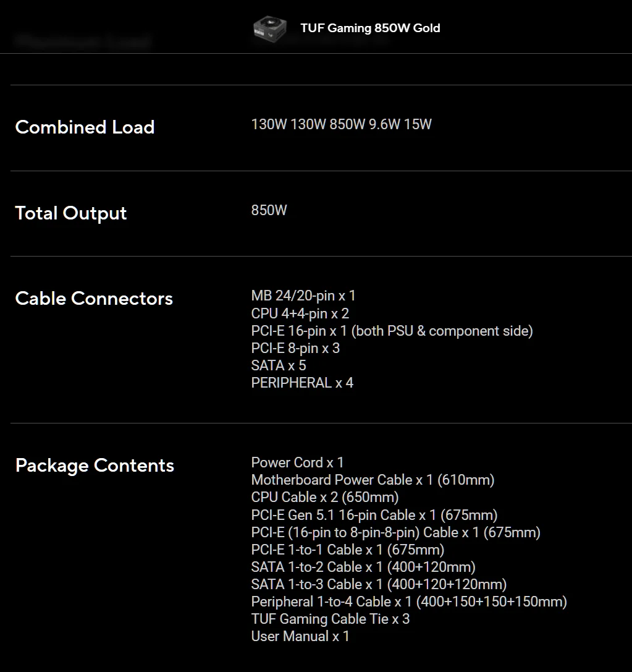
Task: Click the MB 24/20-pin x 1 line
Action: pos(303,296)
